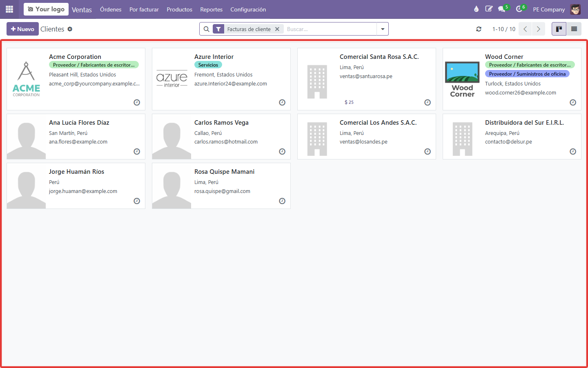This screenshot has height=368, width=588.
Task: Open the Órdenes menu
Action: (x=111, y=9)
